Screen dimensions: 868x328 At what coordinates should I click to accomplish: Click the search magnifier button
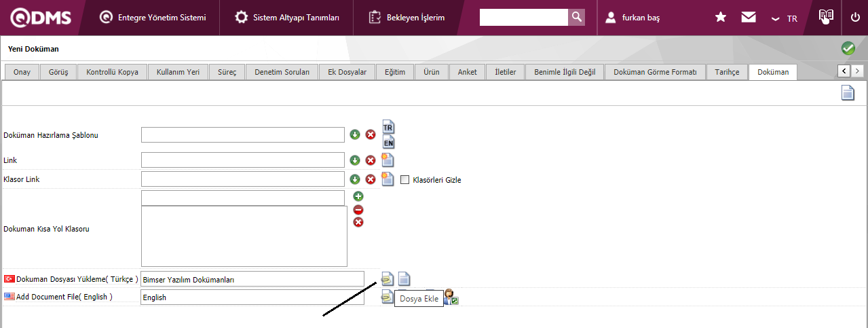[576, 17]
